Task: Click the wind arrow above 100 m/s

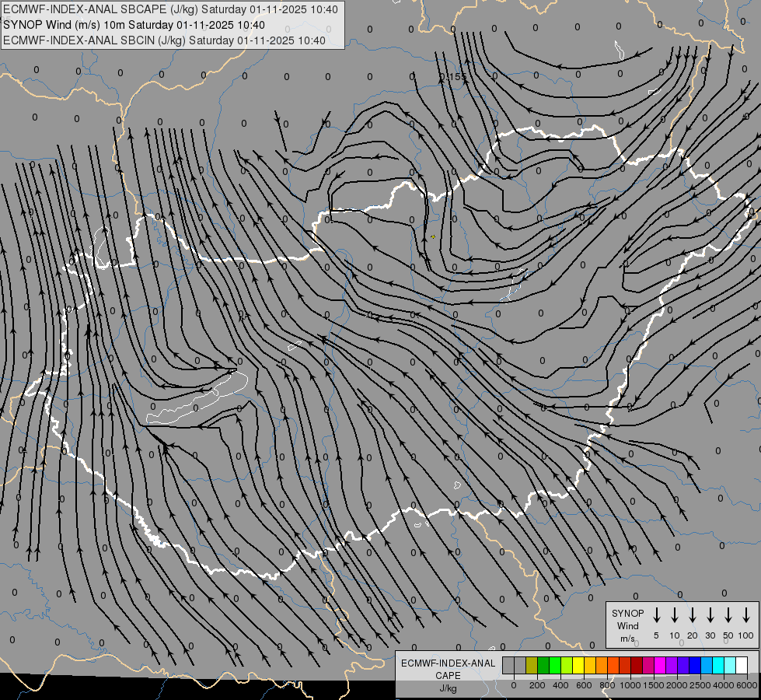Action: tap(746, 614)
